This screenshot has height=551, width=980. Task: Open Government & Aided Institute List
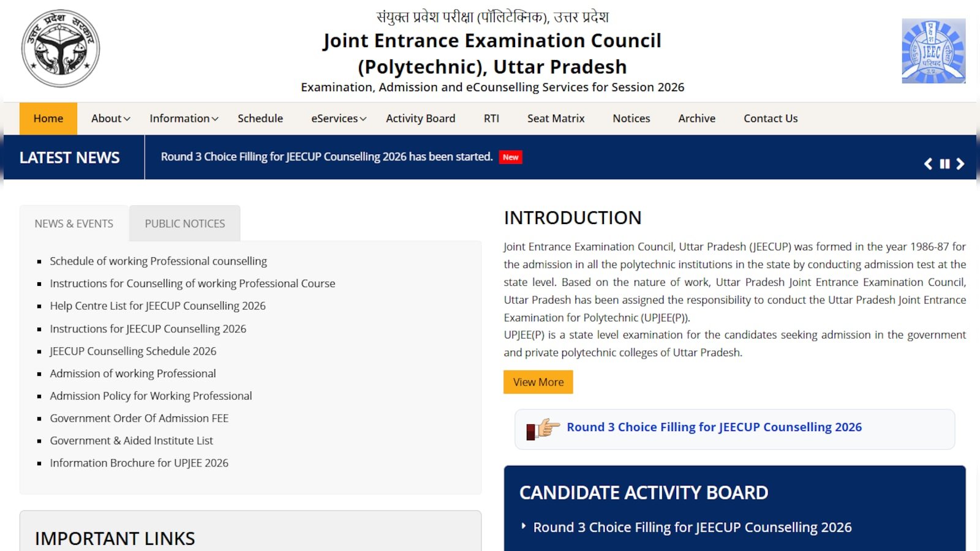(132, 441)
